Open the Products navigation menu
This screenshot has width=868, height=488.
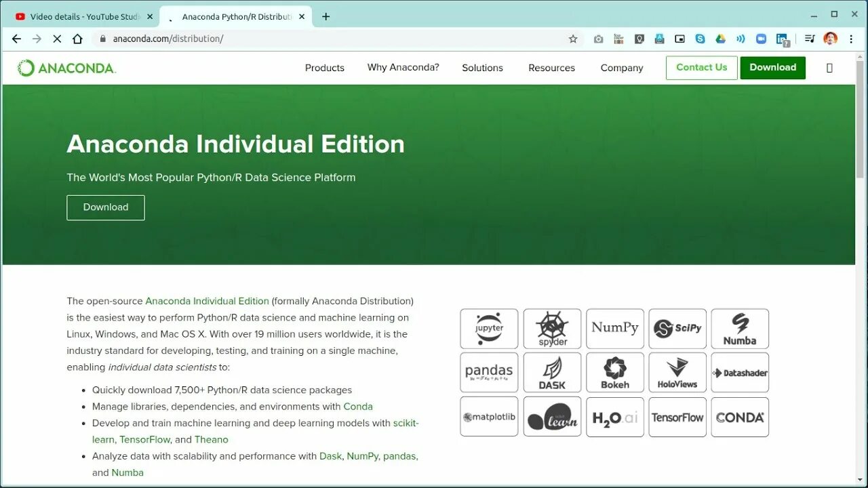coord(325,68)
